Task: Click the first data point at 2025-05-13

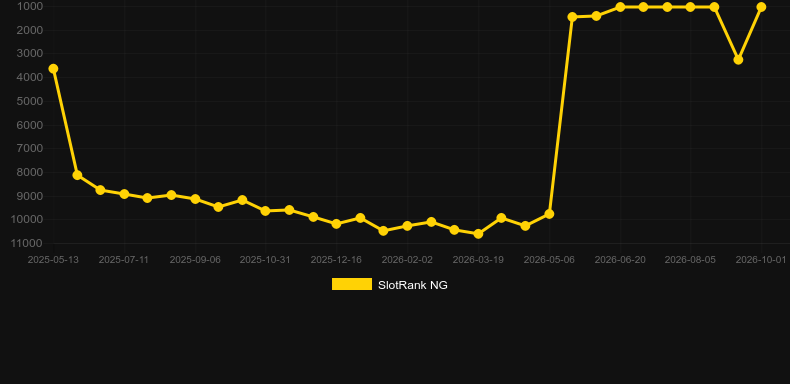Action: coord(53,69)
